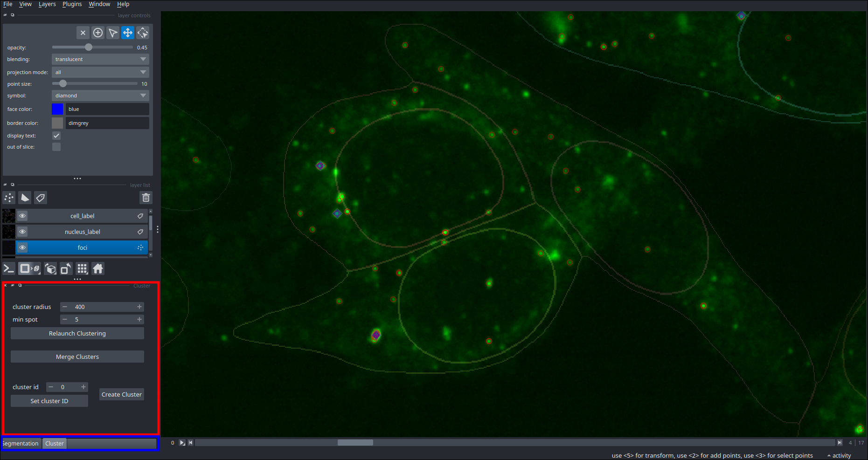Decrease the min spot value
The height and width of the screenshot is (460, 868).
(65, 319)
